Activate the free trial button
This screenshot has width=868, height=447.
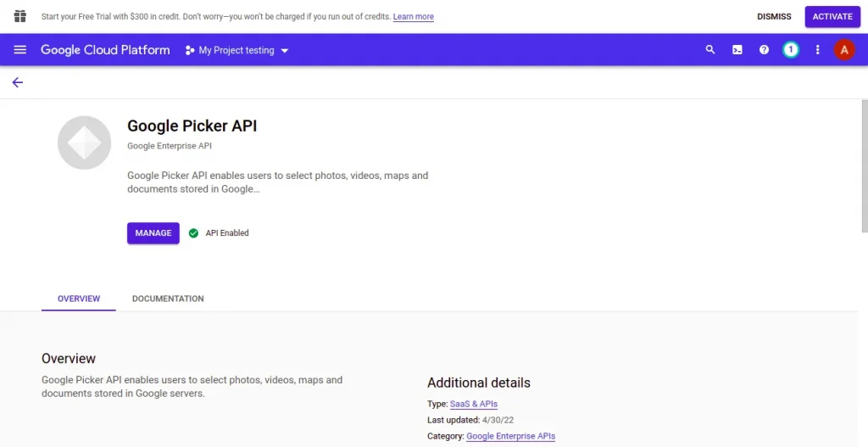coord(832,17)
